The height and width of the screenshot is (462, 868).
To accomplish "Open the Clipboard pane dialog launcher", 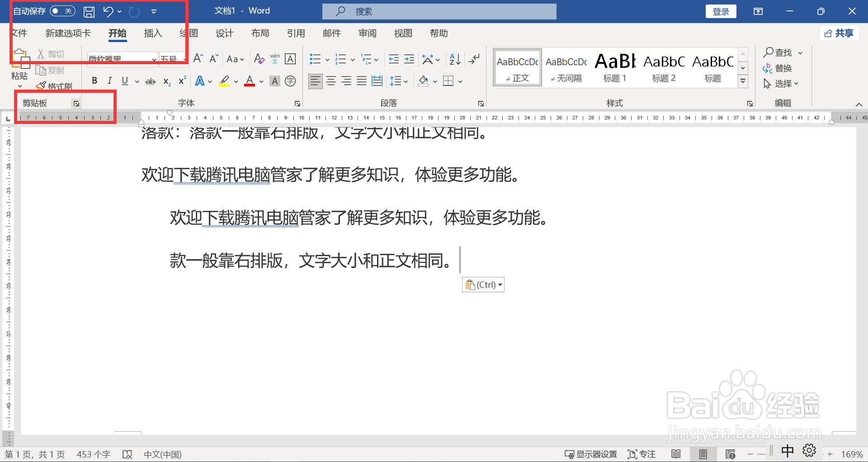I will [x=76, y=104].
